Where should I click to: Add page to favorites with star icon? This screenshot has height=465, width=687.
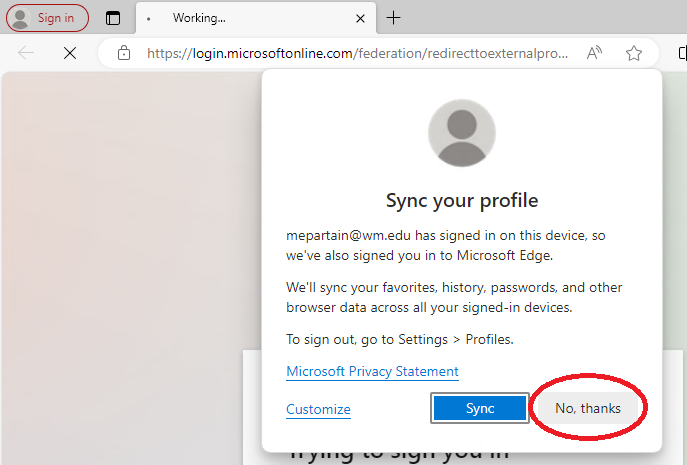[633, 53]
